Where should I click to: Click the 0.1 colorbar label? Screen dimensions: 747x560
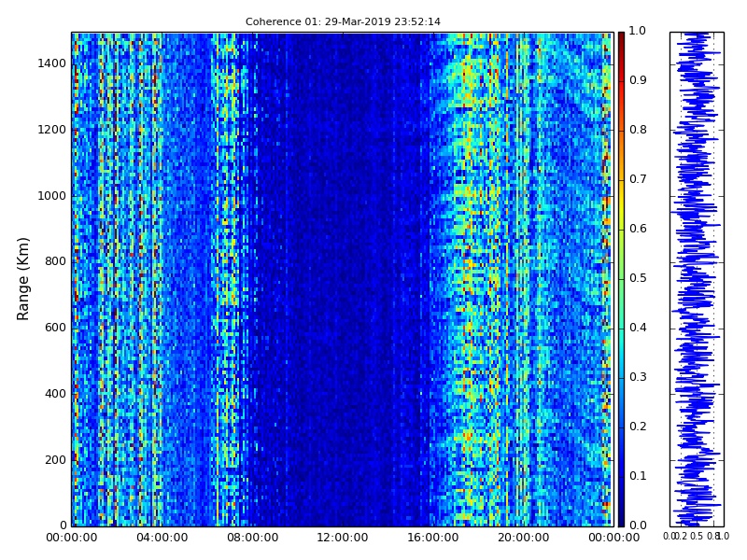(x=638, y=476)
